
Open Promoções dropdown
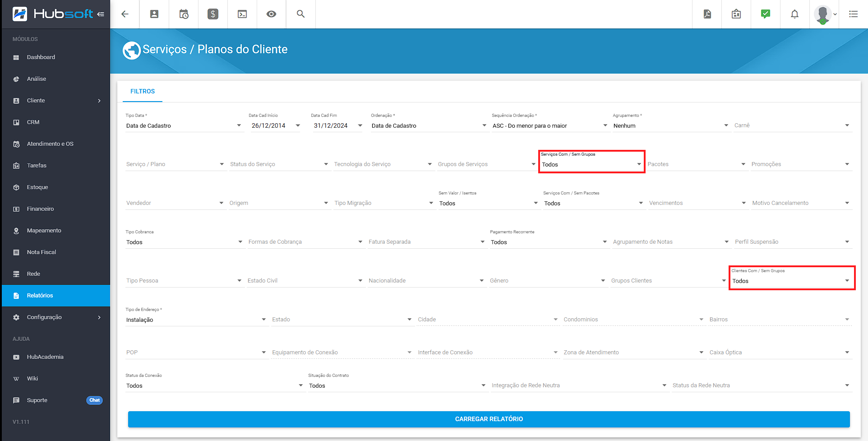[x=801, y=164]
